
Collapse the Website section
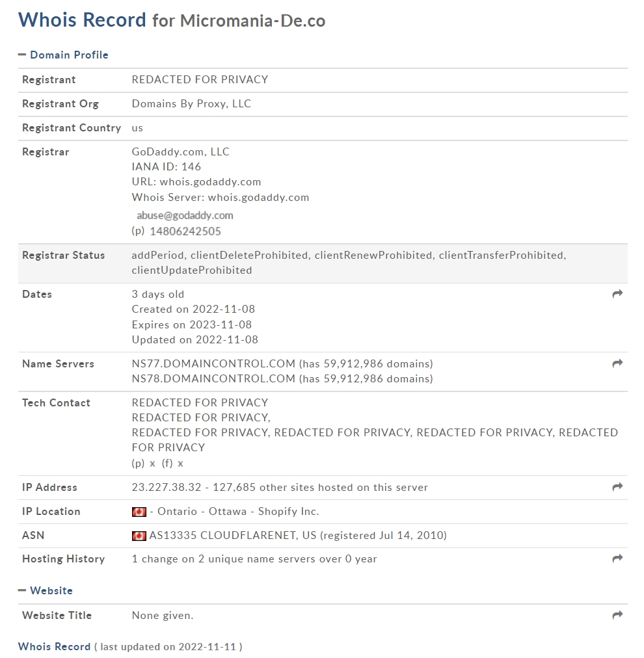(x=46, y=590)
